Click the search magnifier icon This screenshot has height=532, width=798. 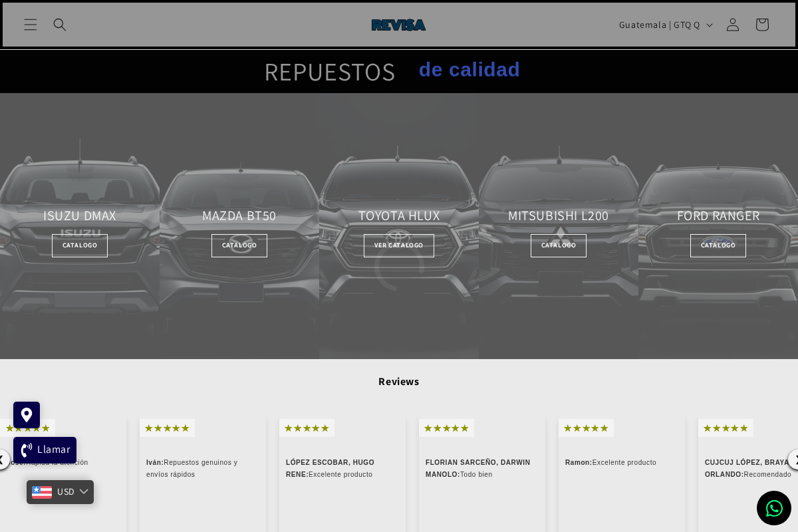60,25
